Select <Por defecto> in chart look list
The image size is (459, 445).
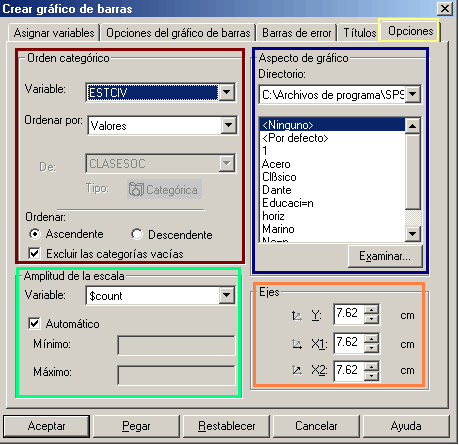332,138
